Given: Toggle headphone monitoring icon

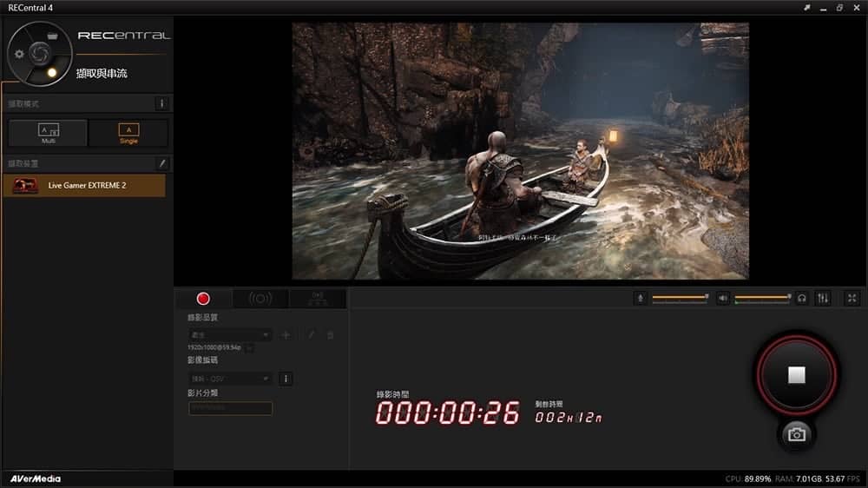Looking at the screenshot, I should [801, 298].
